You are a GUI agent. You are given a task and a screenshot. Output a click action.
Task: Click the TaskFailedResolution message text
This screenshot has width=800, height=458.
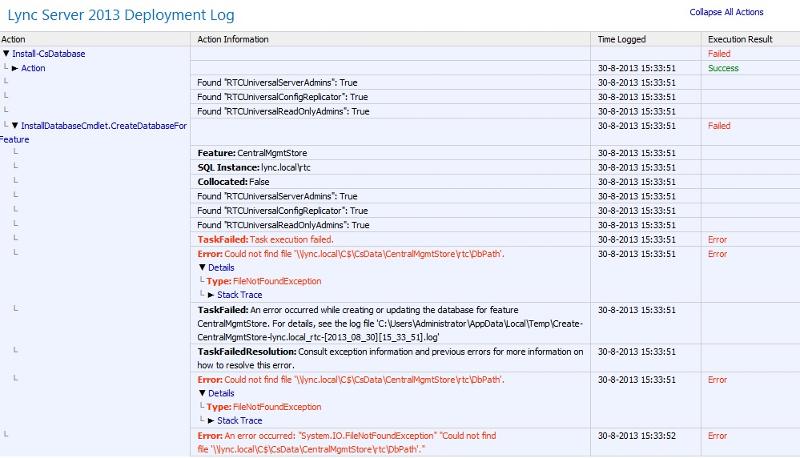[x=390, y=359]
